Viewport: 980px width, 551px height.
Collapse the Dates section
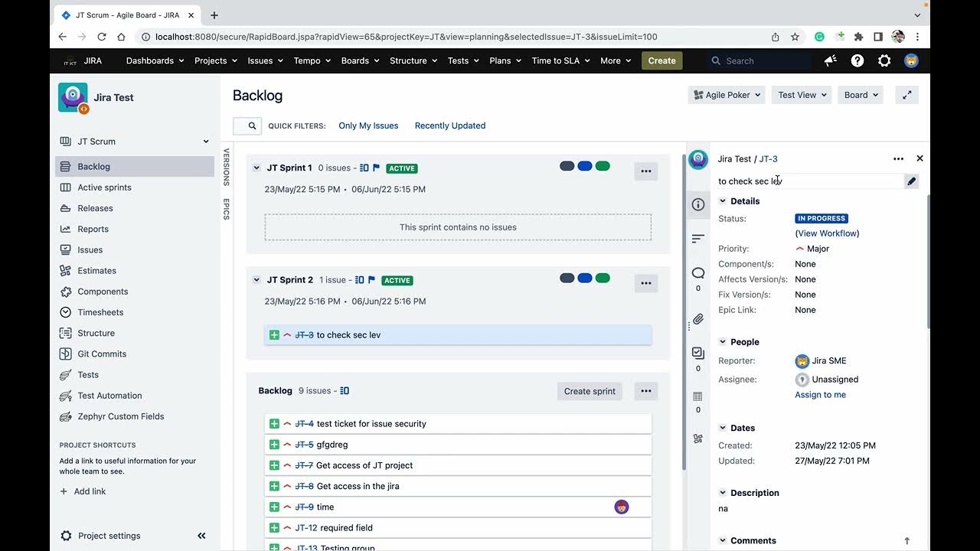[x=722, y=428]
